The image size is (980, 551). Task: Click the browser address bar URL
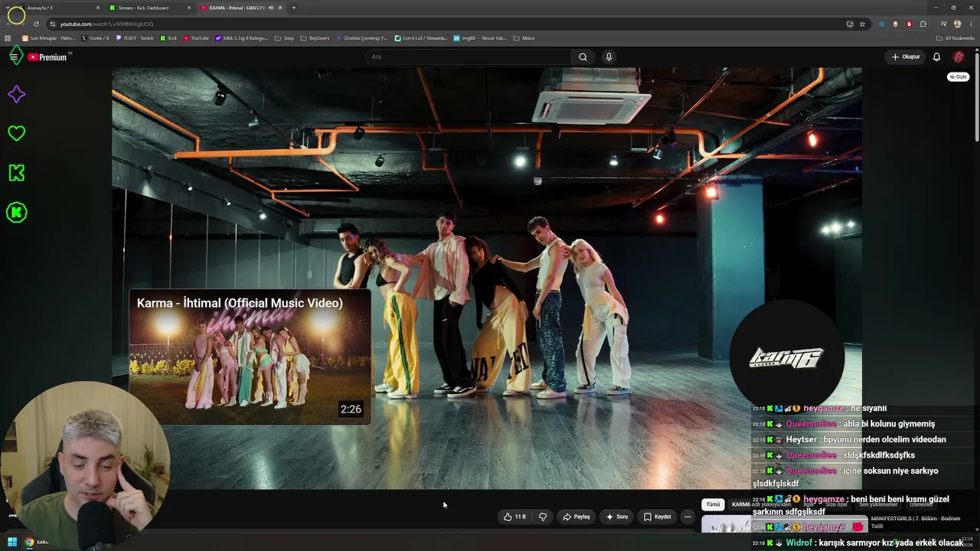(106, 24)
